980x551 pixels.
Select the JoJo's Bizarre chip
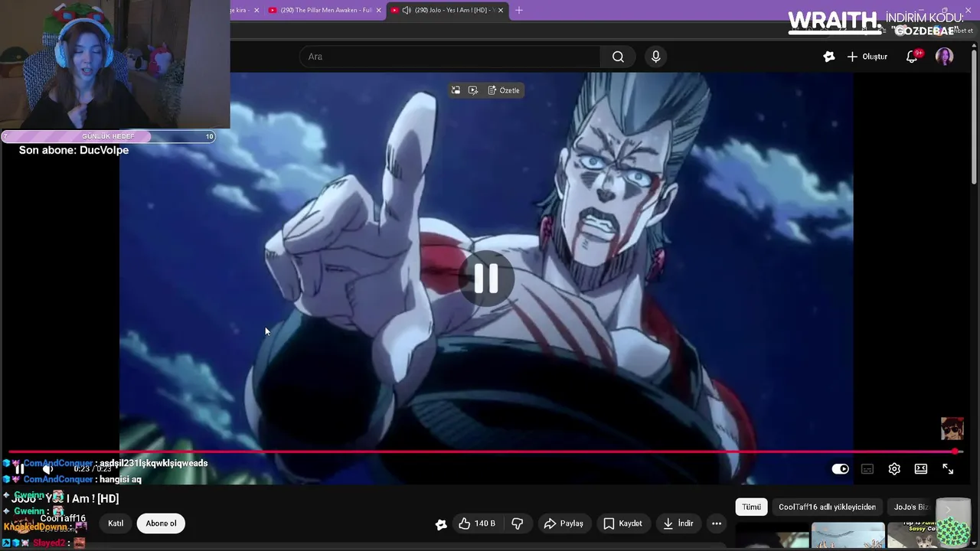pyautogui.click(x=911, y=507)
